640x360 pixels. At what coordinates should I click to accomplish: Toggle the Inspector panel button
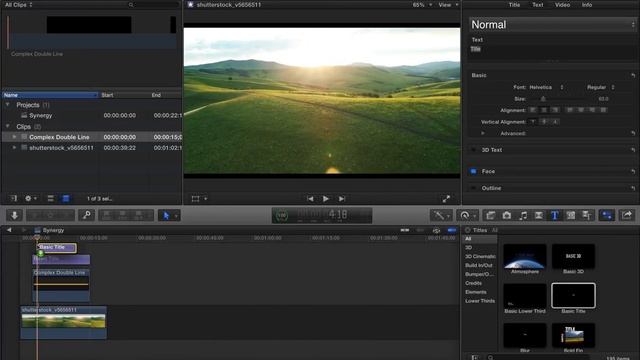[x=607, y=215]
